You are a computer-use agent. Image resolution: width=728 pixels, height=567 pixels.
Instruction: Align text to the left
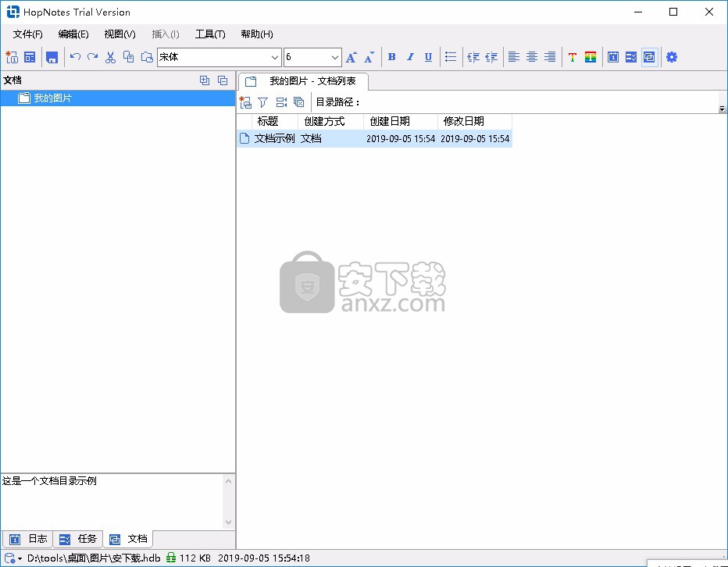click(513, 57)
